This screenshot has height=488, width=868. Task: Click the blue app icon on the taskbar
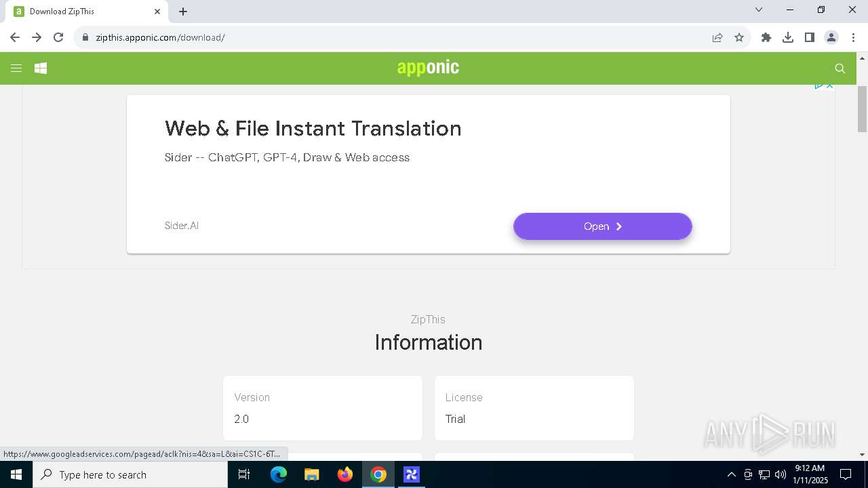(412, 474)
